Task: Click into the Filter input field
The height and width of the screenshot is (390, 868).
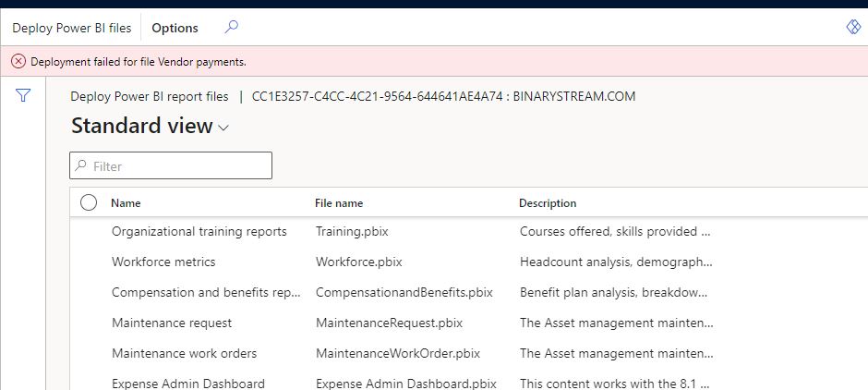Action: (x=171, y=165)
